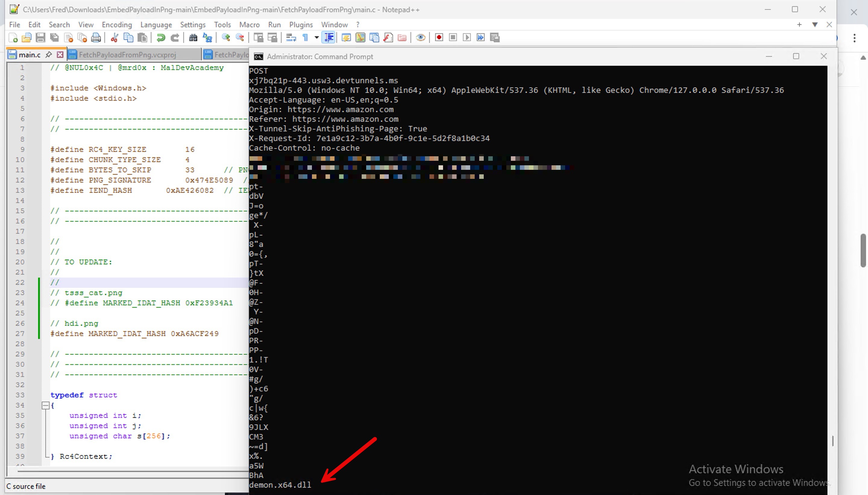
Task: Open the Plugins menu
Action: (301, 24)
